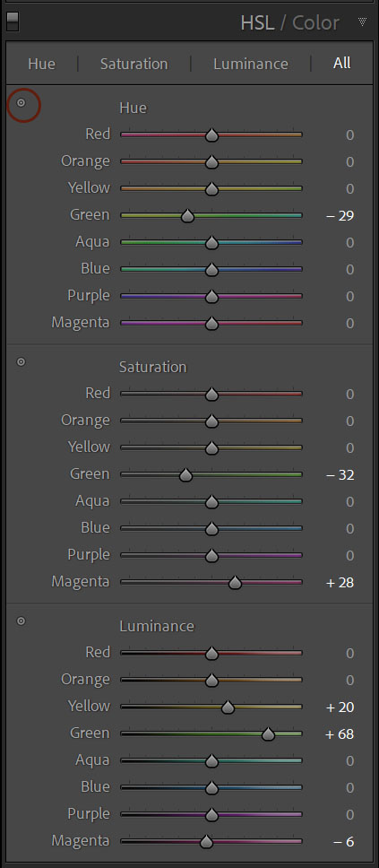Click the Magenta saturation slider handle
379x868 pixels.
click(235, 582)
